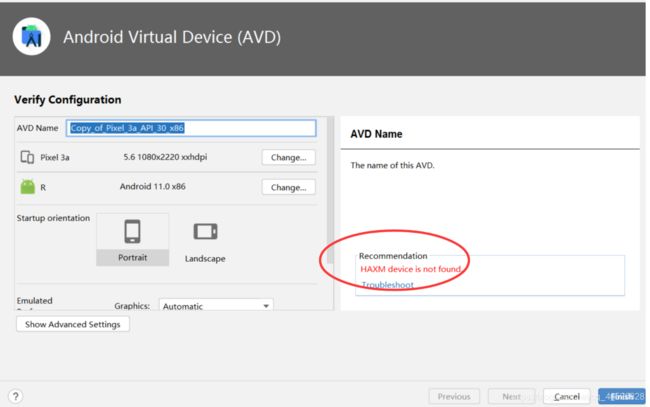Image resolution: width=650 pixels, height=407 pixels.
Task: Click the configuration panel vertical scrollbar
Action: [330, 191]
